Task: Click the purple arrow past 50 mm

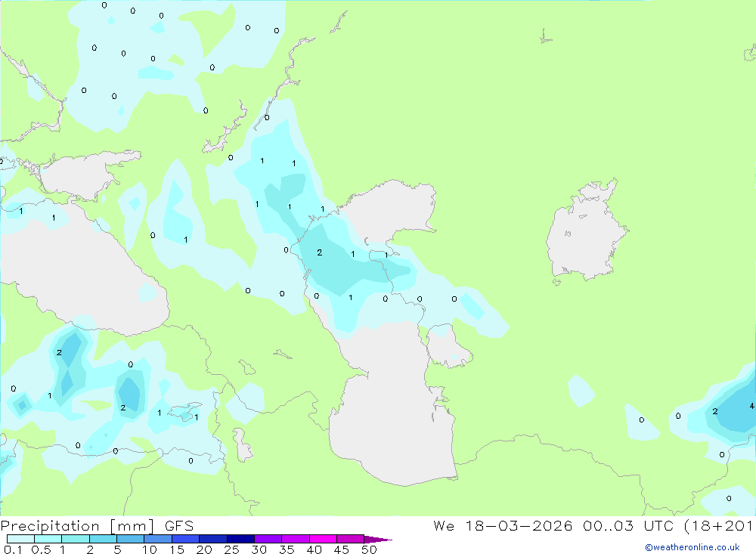Action: click(x=378, y=539)
